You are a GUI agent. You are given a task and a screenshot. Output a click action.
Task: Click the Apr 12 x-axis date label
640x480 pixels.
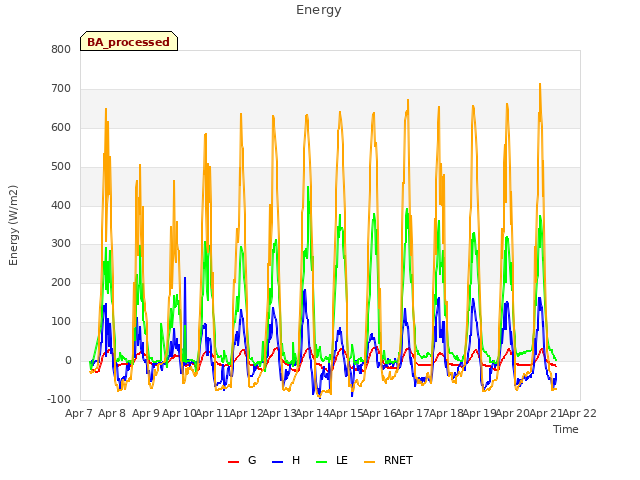coord(246,413)
